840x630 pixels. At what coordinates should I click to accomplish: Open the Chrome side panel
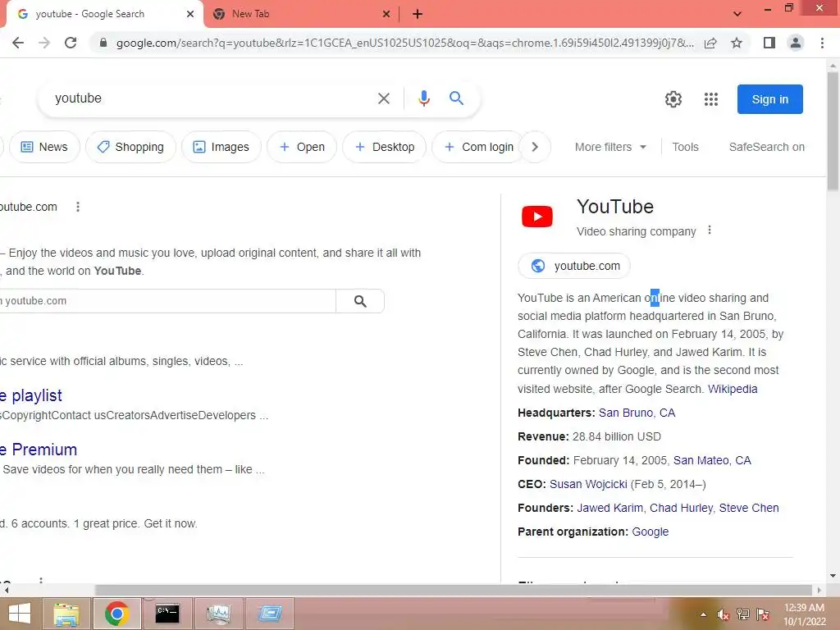pyautogui.click(x=769, y=43)
